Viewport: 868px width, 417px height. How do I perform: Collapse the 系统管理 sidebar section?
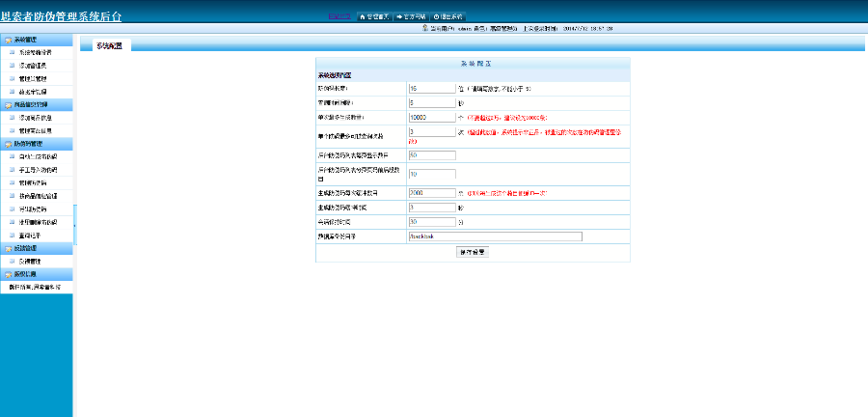pyautogui.click(x=36, y=40)
